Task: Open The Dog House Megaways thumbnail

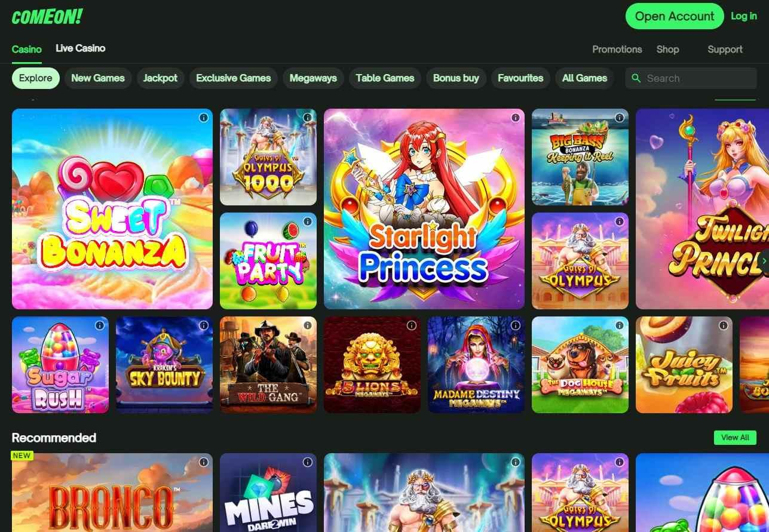Action: tap(580, 365)
